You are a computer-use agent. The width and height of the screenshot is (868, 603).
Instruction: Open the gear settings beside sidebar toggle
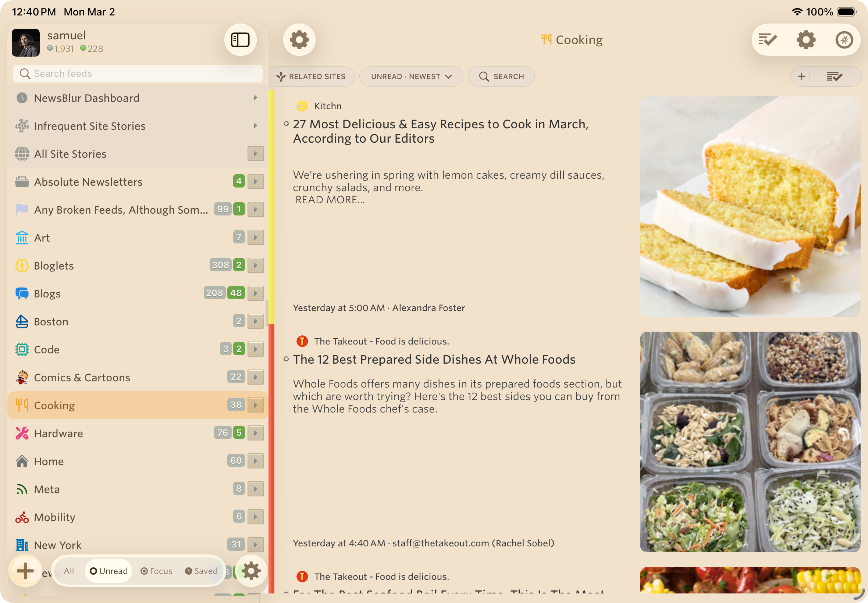[299, 40]
